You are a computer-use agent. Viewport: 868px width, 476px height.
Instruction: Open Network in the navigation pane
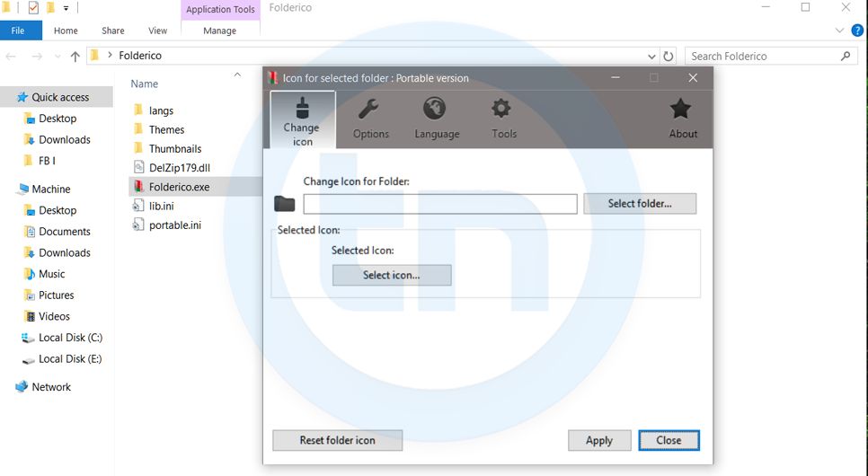[51, 387]
